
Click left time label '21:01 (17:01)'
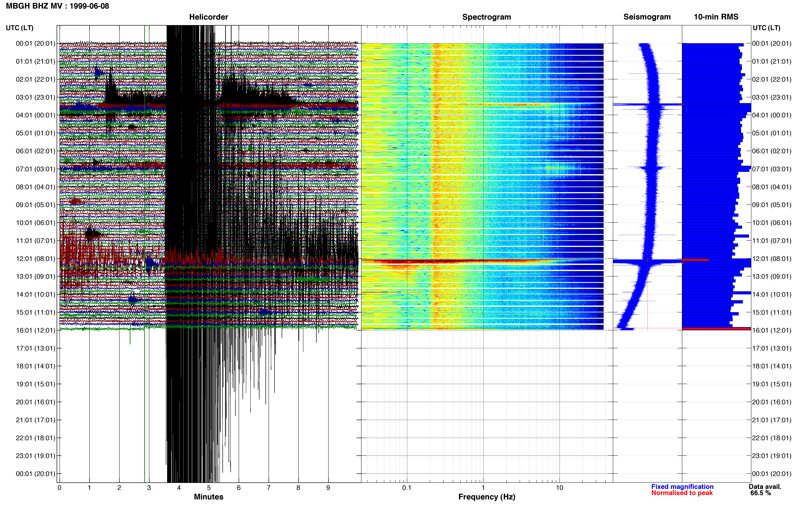35,420
